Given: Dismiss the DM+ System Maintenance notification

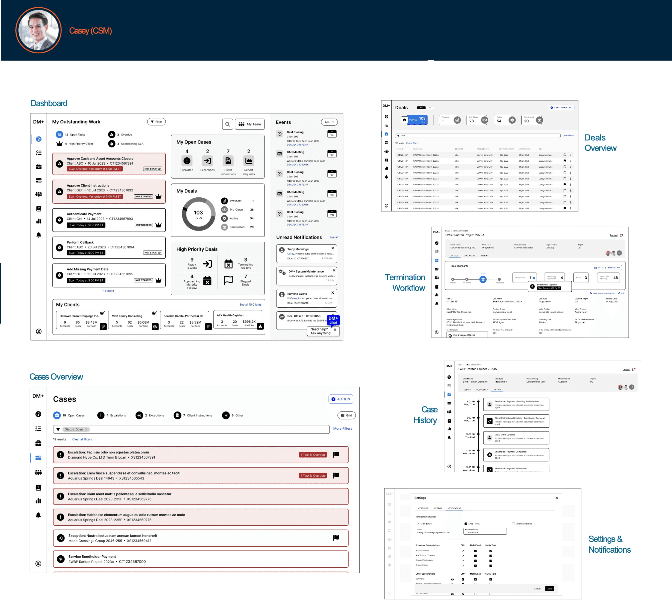Looking at the screenshot, I should point(334,270).
